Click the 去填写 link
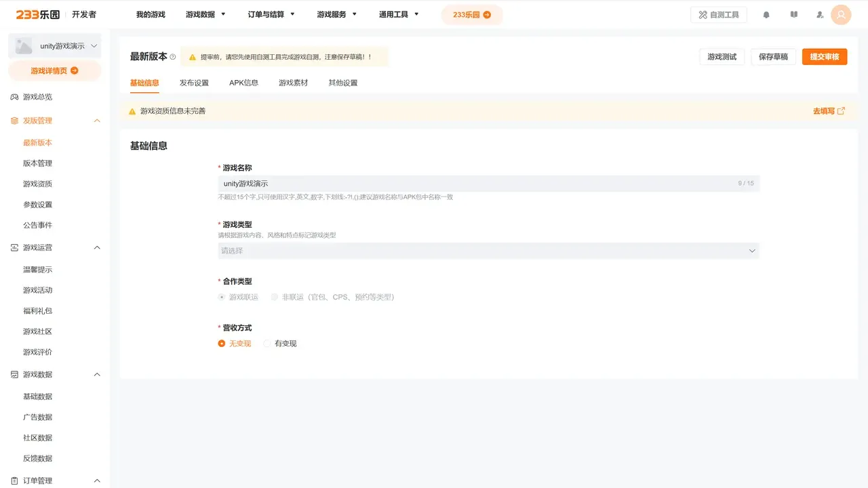Viewport: 868px width, 488px height. (x=828, y=111)
